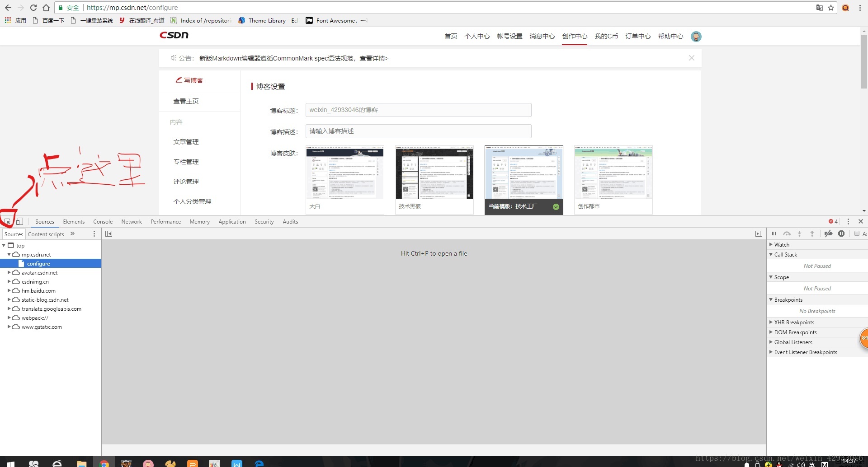Viewport: 868px width, 467px height.
Task: Click the 写博客 sidebar button
Action: pyautogui.click(x=190, y=80)
